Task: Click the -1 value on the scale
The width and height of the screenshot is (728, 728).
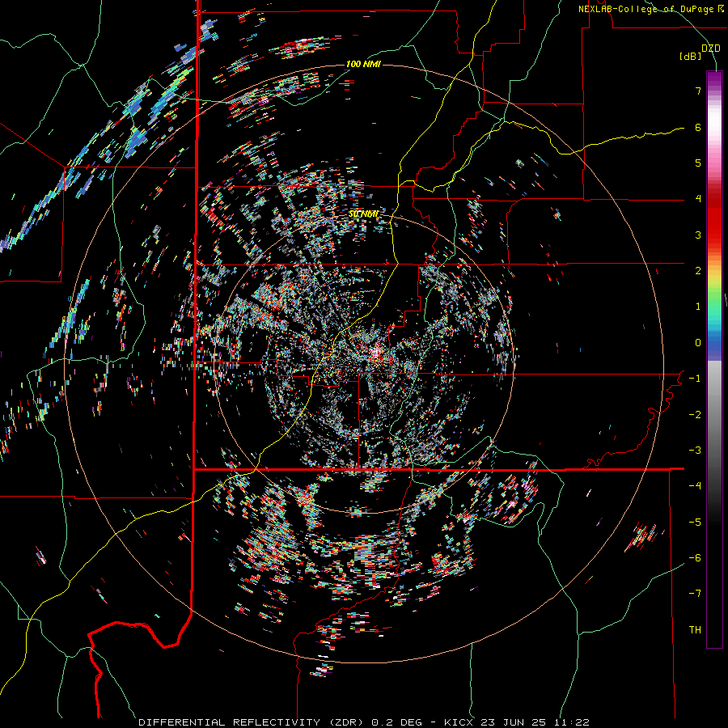Action: pyautogui.click(x=695, y=379)
